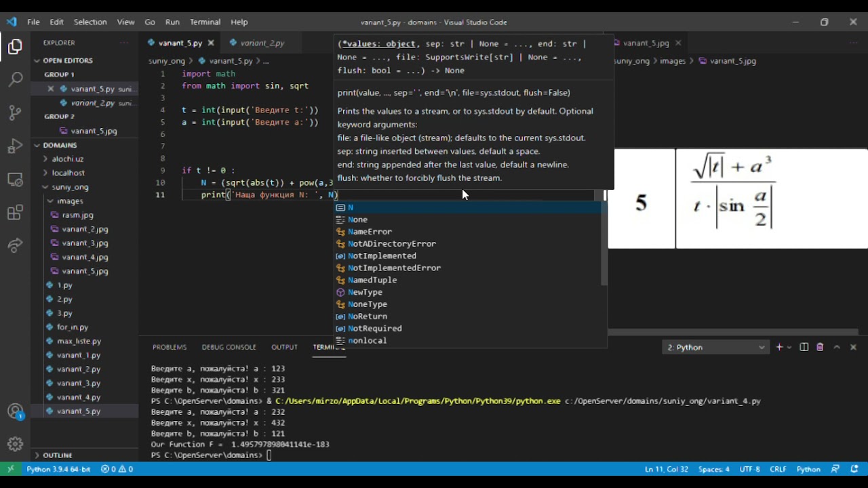Click the remote window indicator in status bar

(10, 469)
